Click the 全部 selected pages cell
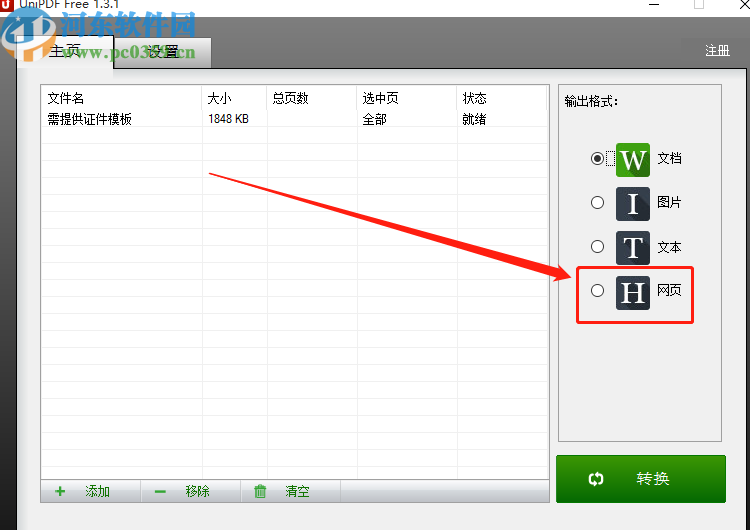Screen dimensions: 750x530 coord(374,119)
